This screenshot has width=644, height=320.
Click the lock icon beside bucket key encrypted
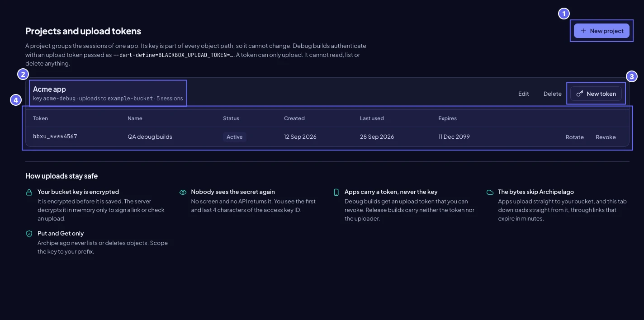[29, 192]
